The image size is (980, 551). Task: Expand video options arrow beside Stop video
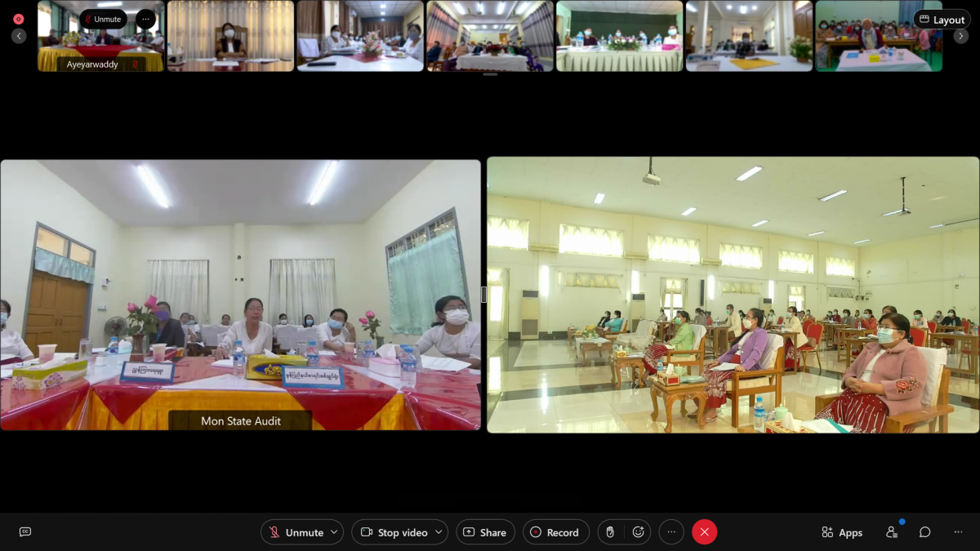(x=439, y=532)
